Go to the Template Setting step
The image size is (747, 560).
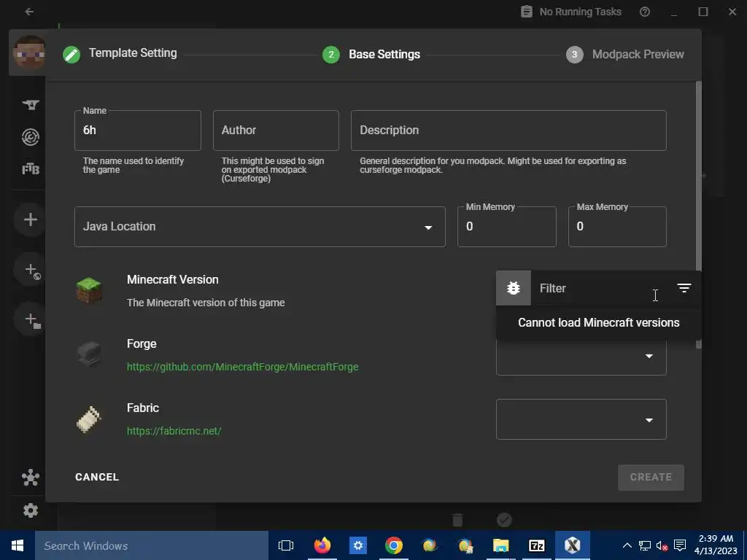pos(133,52)
